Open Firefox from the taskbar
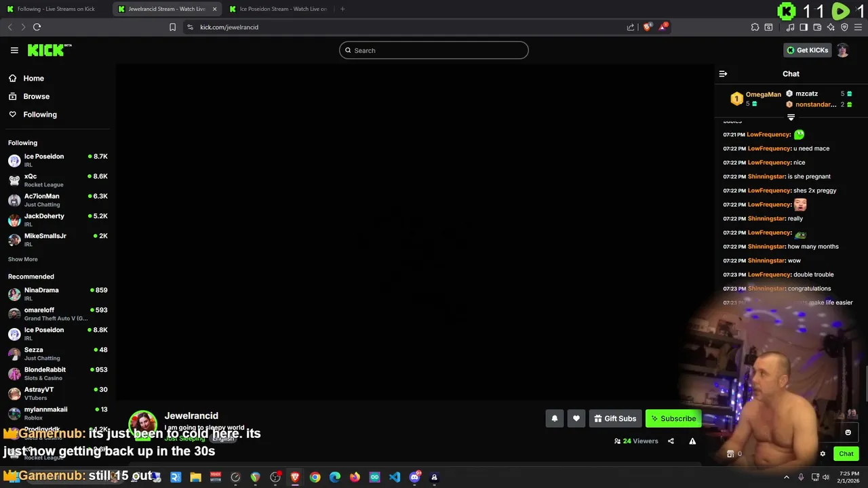 [355, 477]
